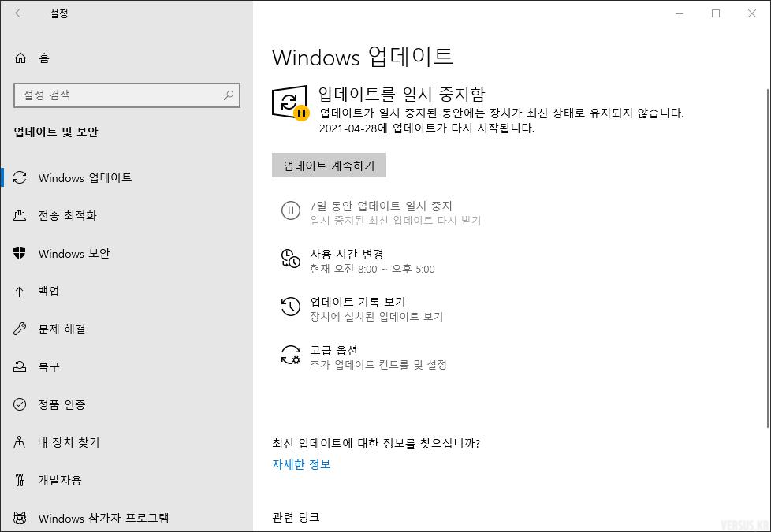
Task: Click the 정품 인증 checkmark circle icon
Action: click(x=20, y=404)
